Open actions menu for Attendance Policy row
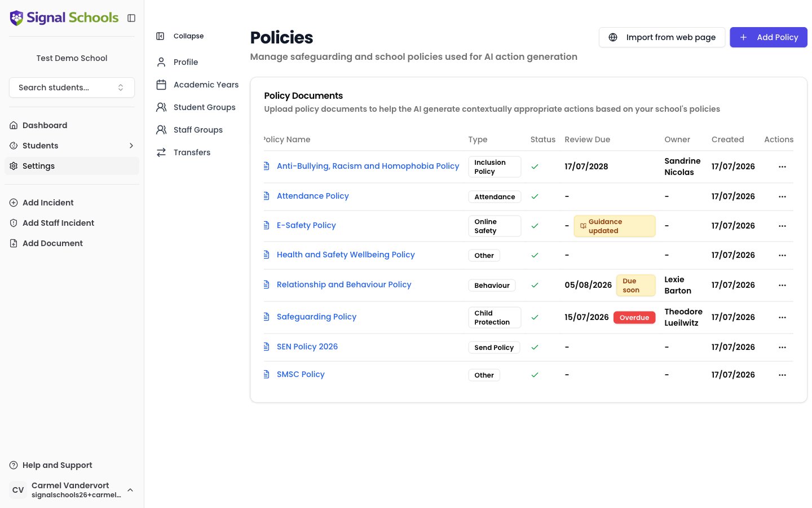Screen dimensions: 812x508 782,196
